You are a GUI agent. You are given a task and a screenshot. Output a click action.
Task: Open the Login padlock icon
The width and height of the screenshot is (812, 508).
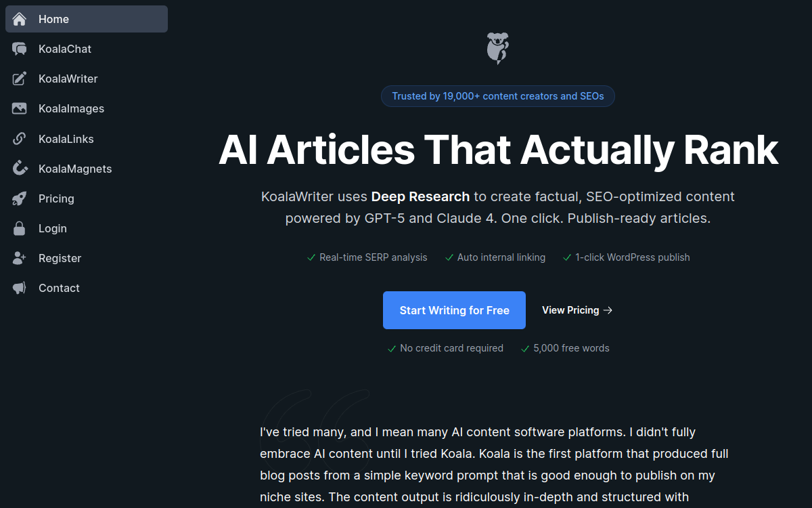pos(20,228)
